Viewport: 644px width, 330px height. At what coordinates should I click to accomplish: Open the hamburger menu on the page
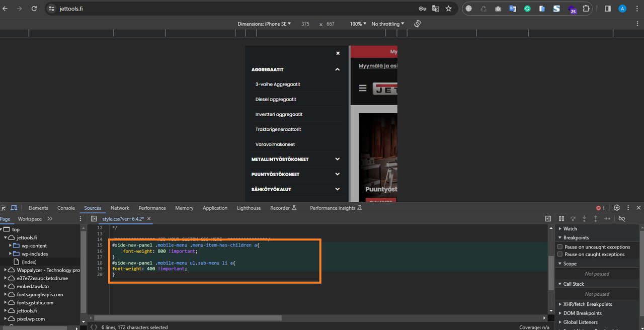[363, 88]
